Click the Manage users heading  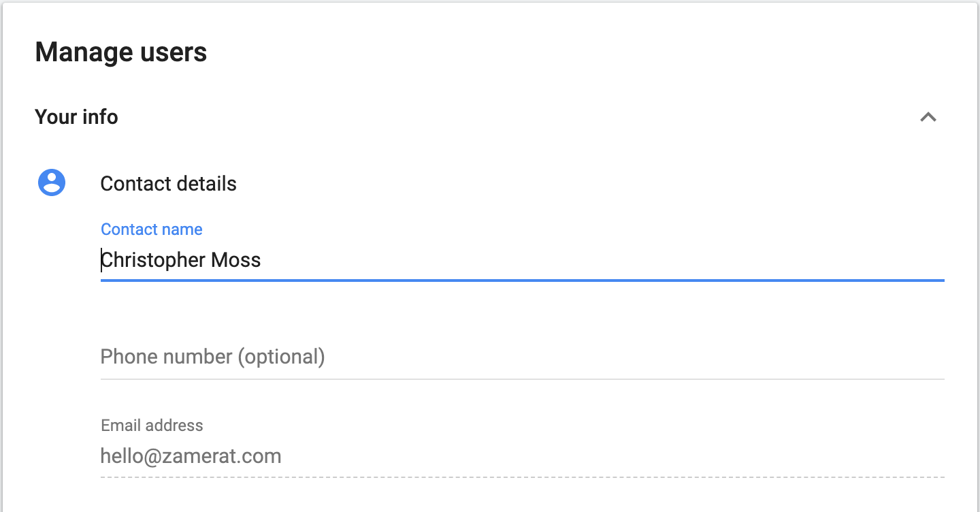(x=121, y=52)
